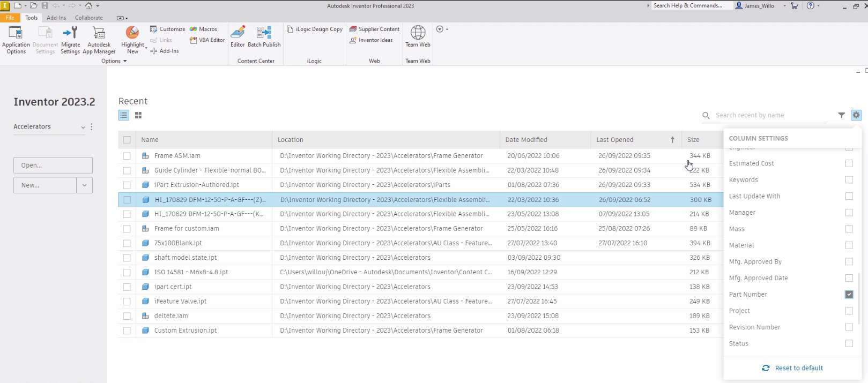Viewport: 868px width, 383px height.
Task: Open Supplier Content
Action: point(374,29)
